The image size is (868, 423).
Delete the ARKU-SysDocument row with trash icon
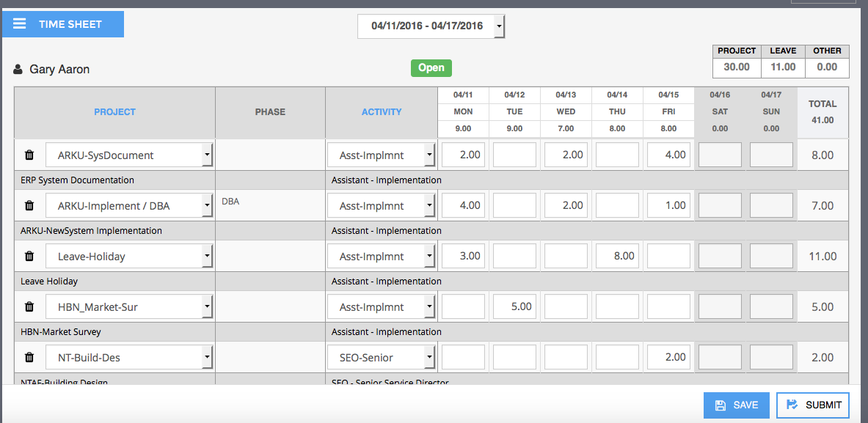point(29,155)
